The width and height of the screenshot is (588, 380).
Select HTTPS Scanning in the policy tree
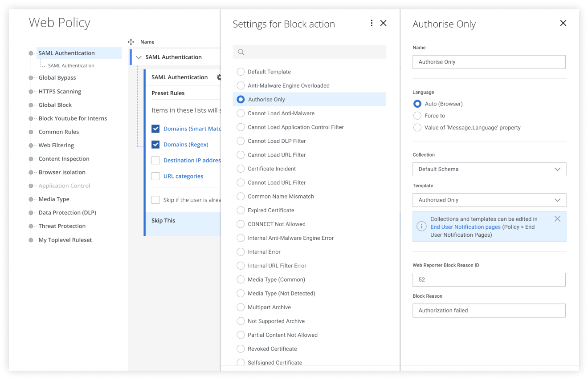(60, 92)
